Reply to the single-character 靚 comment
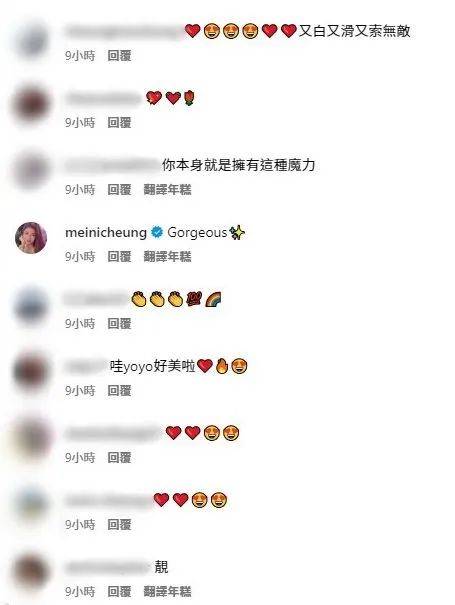The image size is (455, 605). [x=119, y=591]
